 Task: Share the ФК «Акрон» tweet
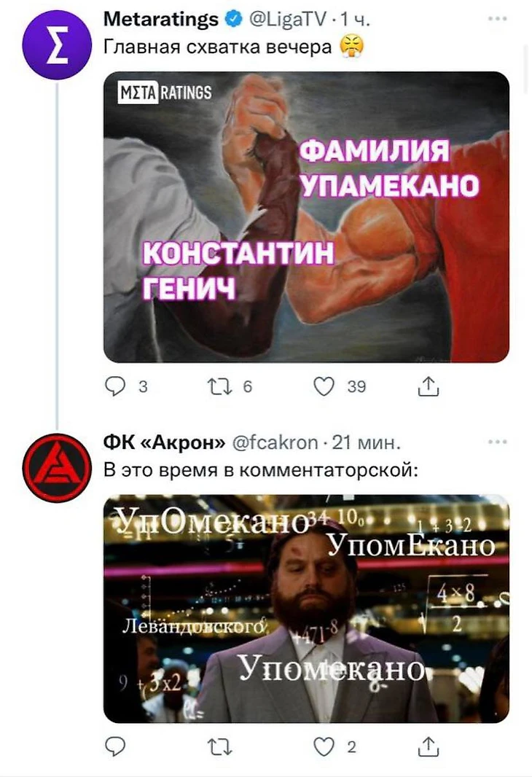point(429,747)
